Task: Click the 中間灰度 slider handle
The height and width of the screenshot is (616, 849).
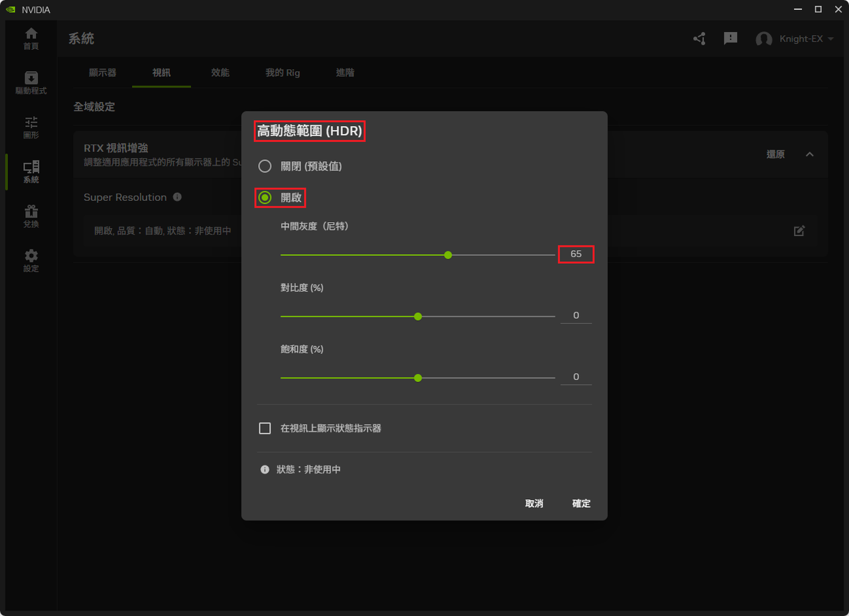Action: click(448, 255)
